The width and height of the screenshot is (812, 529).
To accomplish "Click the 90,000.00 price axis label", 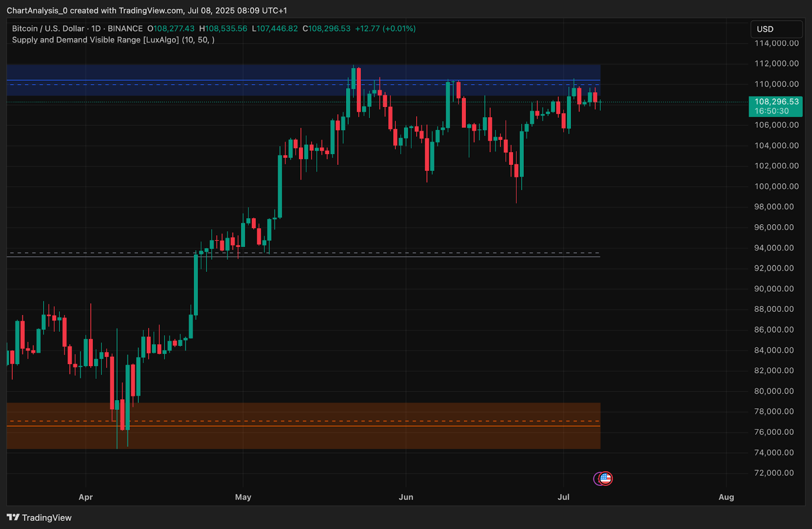I will point(774,289).
